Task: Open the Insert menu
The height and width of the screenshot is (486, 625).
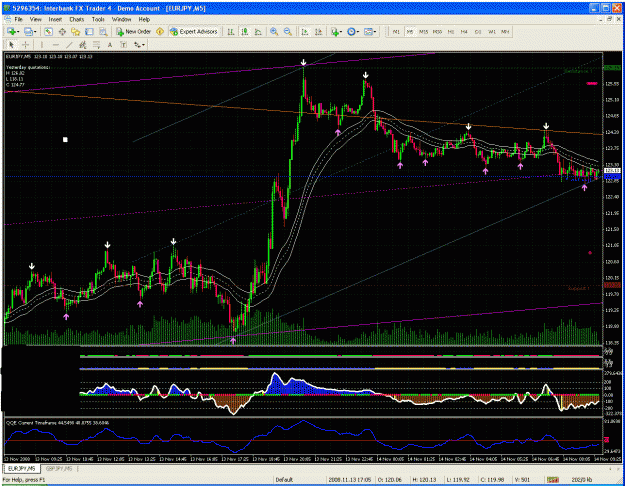Action: tap(55, 19)
